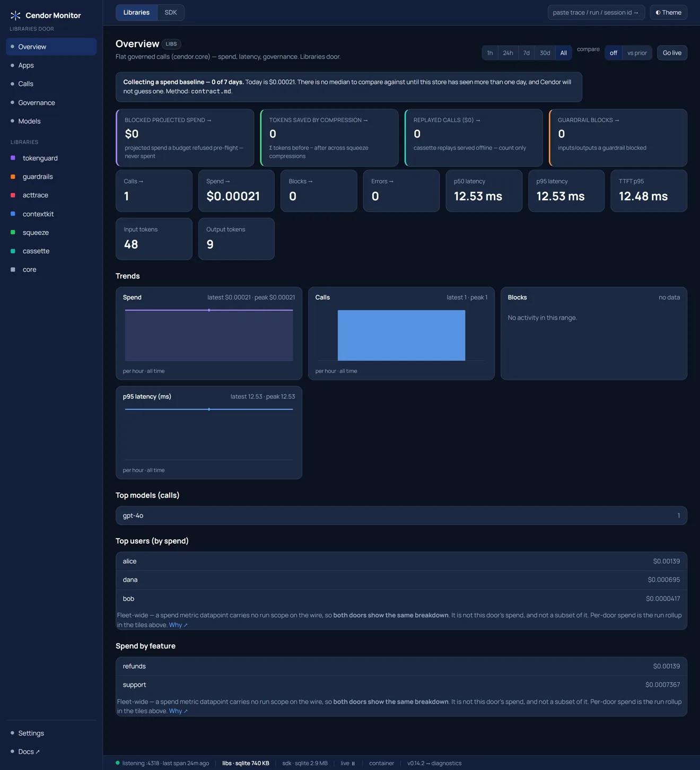Viewport: 700px width, 770px height.
Task: Switch to the SDK tab
Action: [171, 12]
